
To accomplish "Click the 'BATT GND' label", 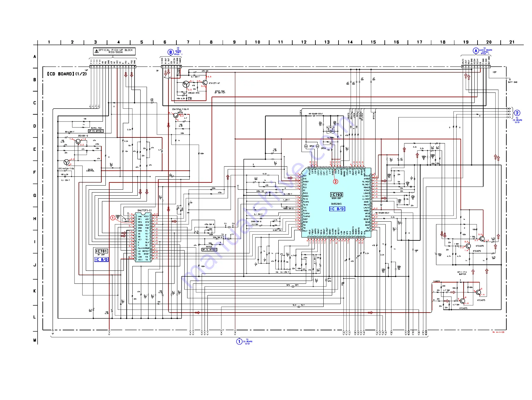I will [x=513, y=82].
